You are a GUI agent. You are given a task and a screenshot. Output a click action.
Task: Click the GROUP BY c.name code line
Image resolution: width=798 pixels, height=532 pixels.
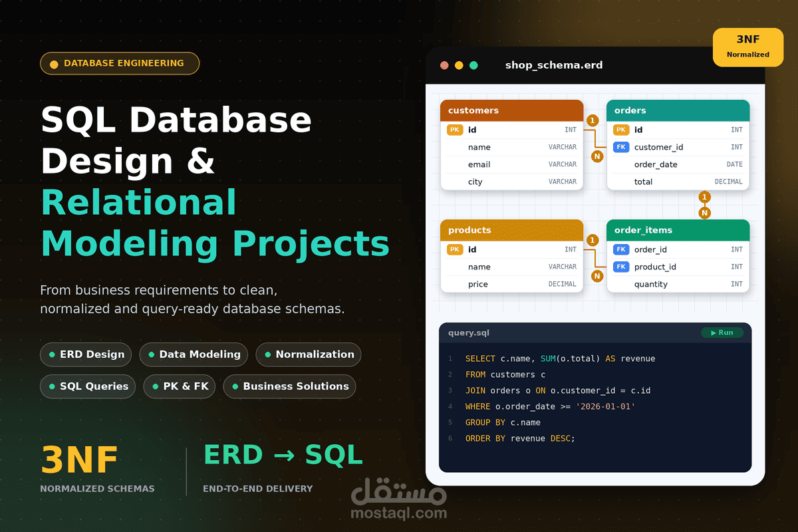503,422
